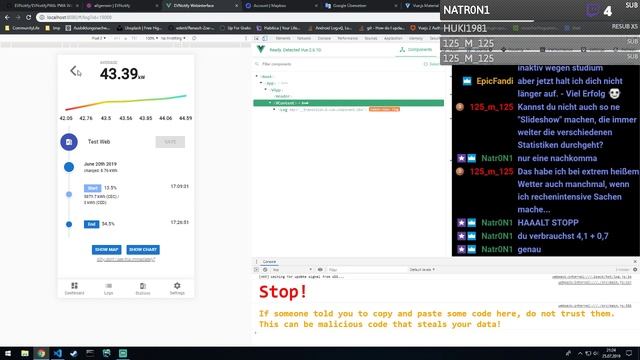Open the Windows Start menu
The image size is (640, 360).
pos(8,353)
